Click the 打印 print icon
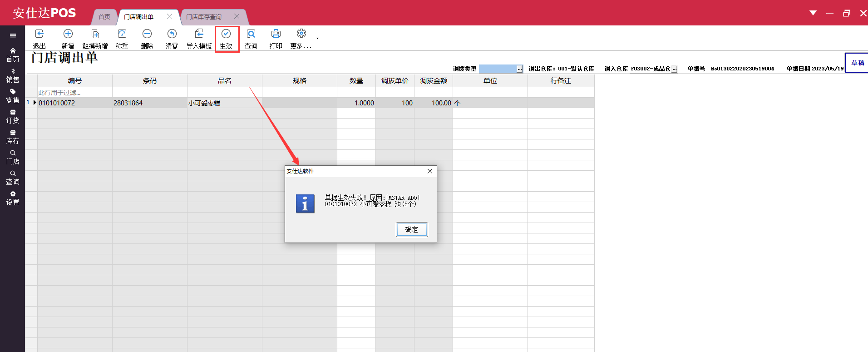This screenshot has height=352, width=868. pyautogui.click(x=276, y=39)
